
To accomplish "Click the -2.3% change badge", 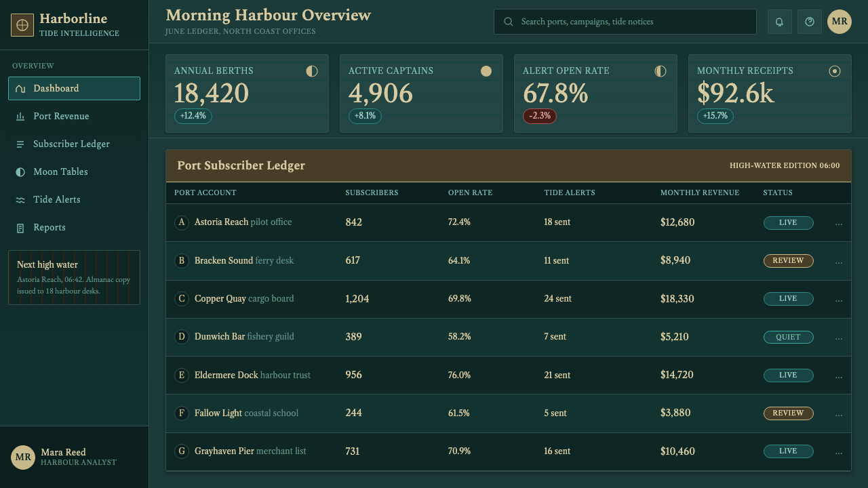I will tap(540, 116).
